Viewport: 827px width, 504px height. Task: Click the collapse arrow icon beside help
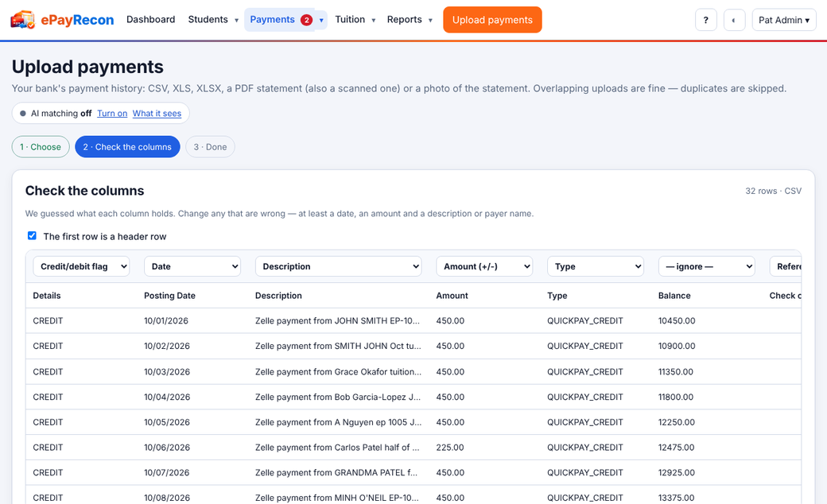734,20
